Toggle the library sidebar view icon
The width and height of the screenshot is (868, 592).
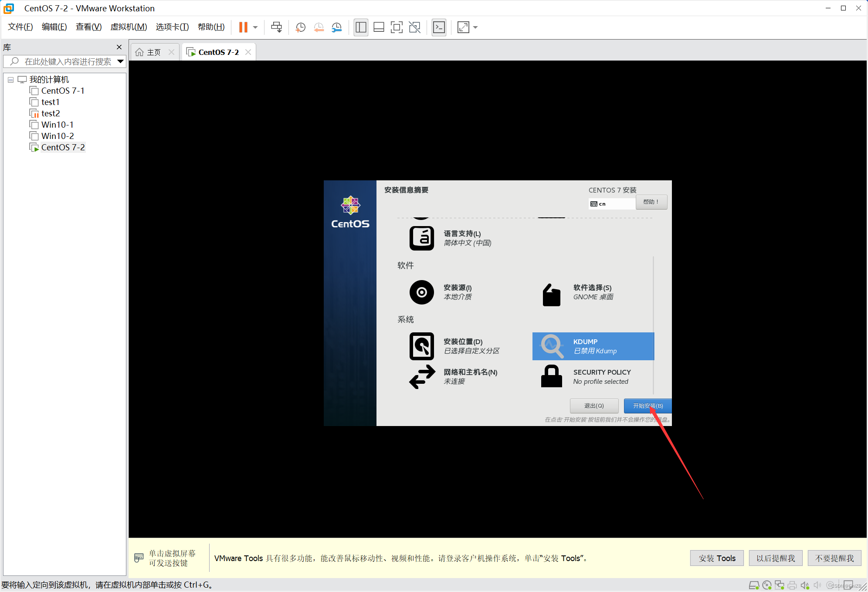point(361,27)
